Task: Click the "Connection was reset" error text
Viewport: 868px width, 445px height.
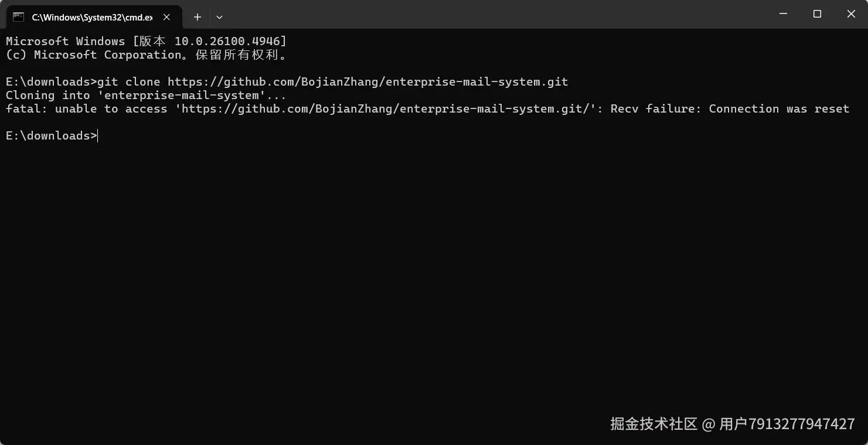Action: (x=778, y=108)
